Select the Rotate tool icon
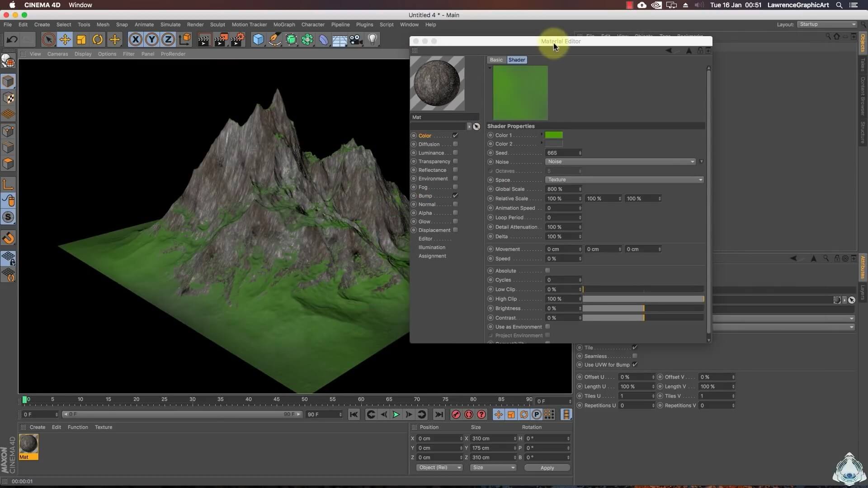 pos(98,40)
